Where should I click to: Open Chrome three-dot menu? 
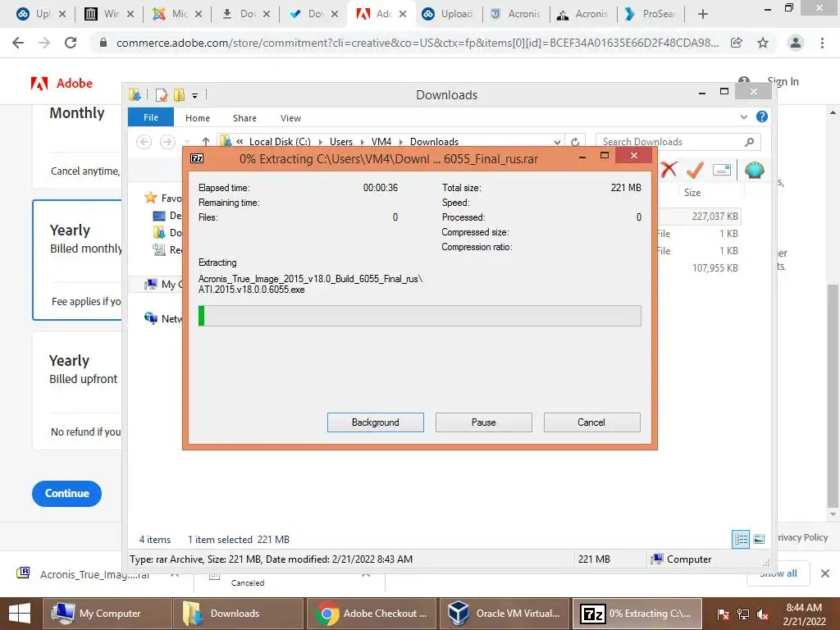(822, 43)
